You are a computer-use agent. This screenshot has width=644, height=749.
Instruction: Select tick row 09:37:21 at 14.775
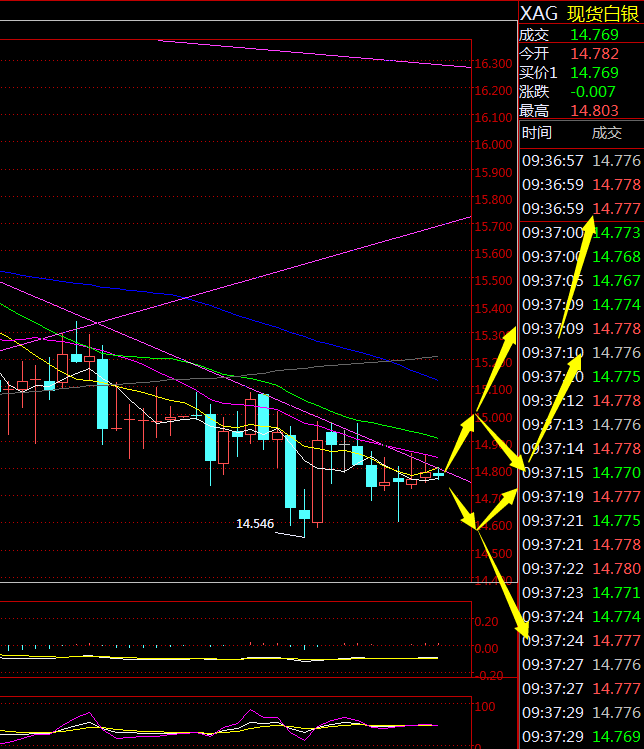pos(581,521)
